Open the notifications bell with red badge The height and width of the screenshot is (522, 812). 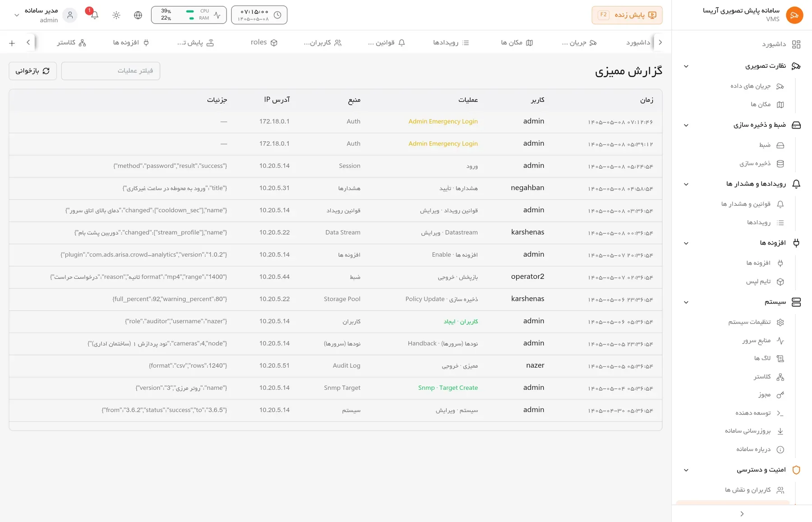94,15
